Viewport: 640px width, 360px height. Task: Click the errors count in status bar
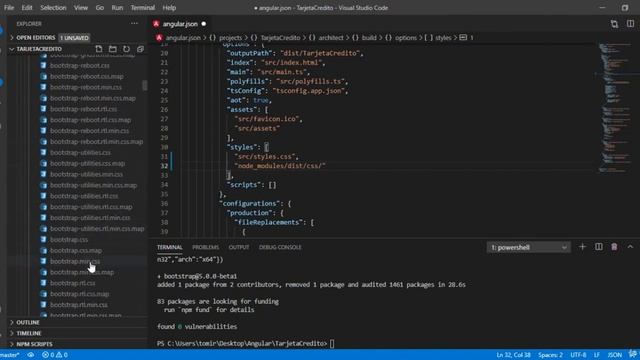pos(48,355)
